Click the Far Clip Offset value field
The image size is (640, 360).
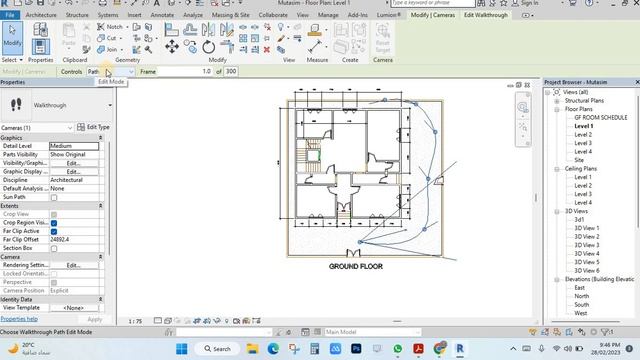coord(74,240)
